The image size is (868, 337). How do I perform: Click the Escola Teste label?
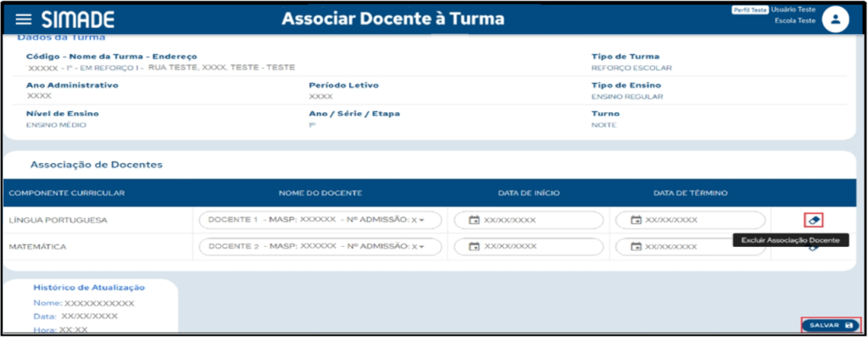(x=795, y=21)
